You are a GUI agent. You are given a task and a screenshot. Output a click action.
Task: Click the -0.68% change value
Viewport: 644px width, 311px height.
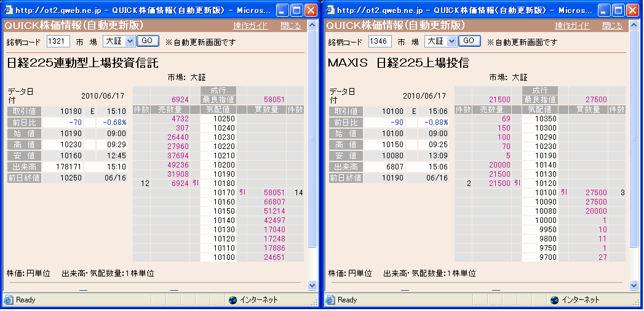point(115,123)
